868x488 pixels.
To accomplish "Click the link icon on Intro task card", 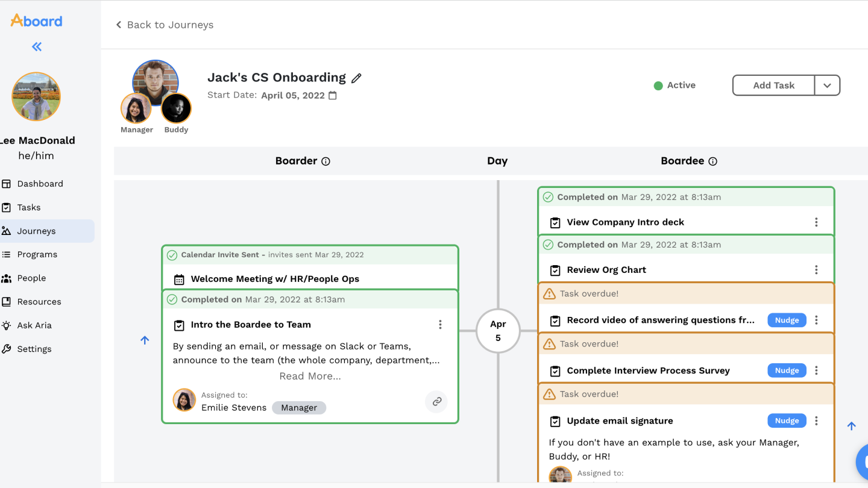I will coord(436,401).
